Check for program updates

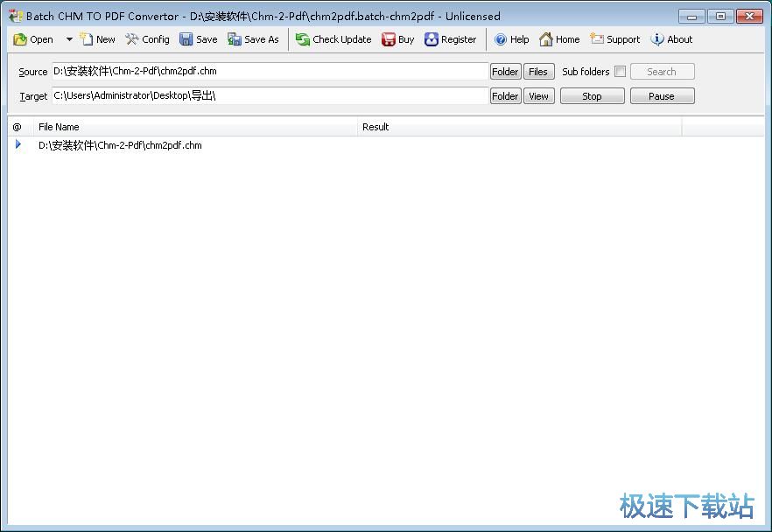333,39
